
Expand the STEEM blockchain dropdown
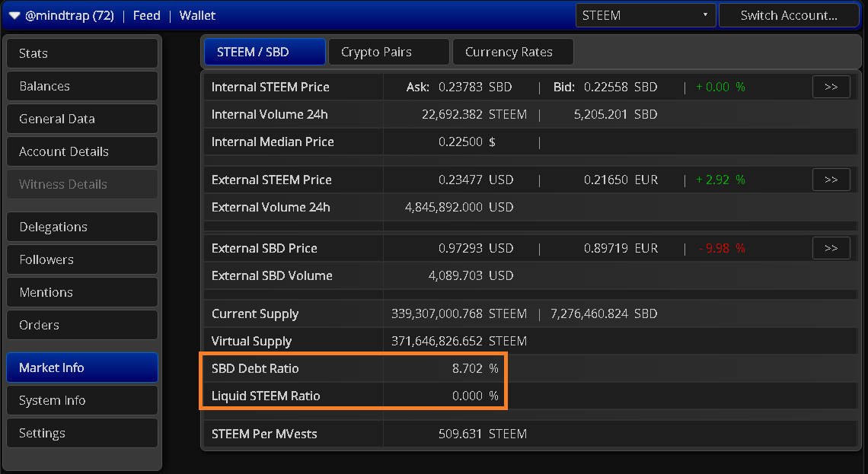point(646,15)
